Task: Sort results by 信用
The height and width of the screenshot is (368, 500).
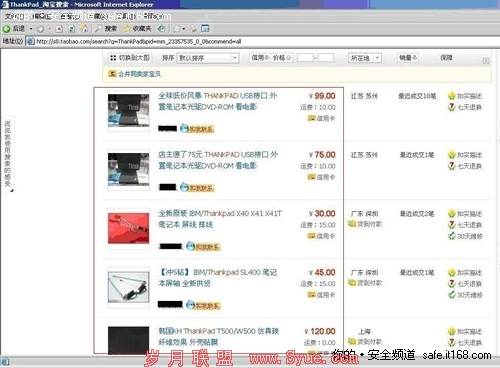Action: click(x=260, y=58)
